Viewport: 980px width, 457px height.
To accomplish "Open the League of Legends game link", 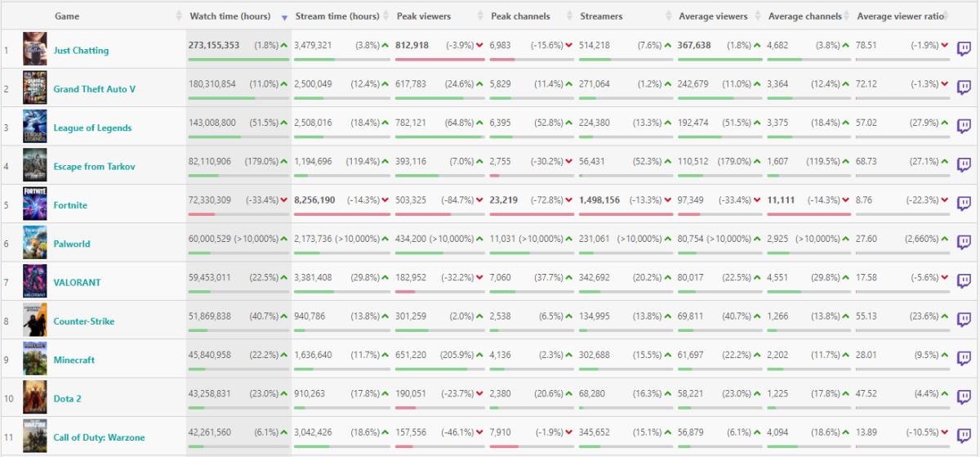I will (92, 128).
